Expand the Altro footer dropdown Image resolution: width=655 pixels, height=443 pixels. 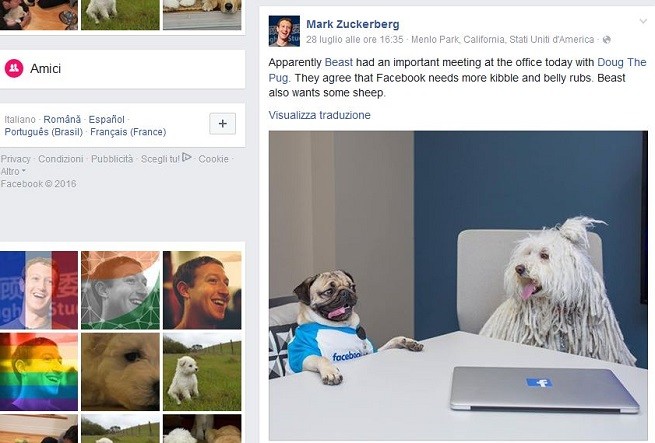point(13,171)
